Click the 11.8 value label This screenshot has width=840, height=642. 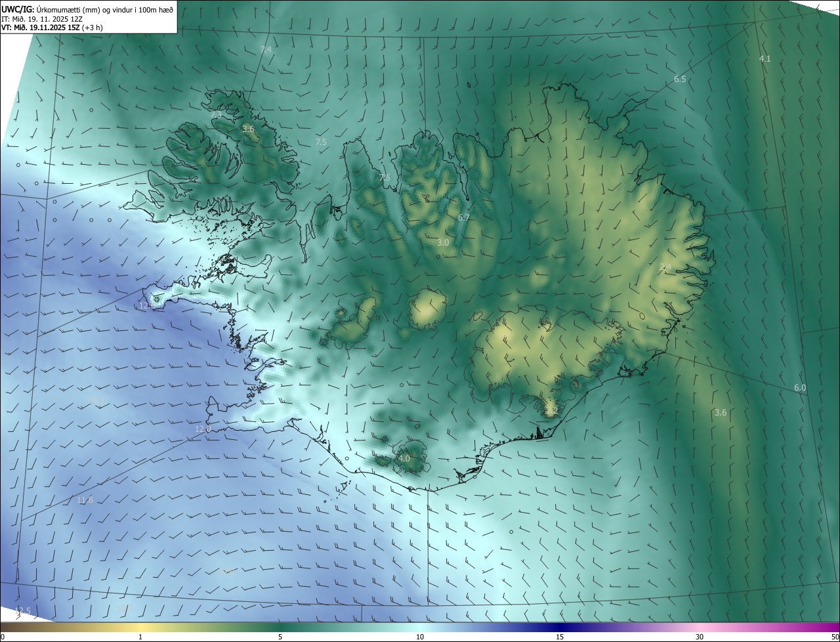(x=85, y=500)
